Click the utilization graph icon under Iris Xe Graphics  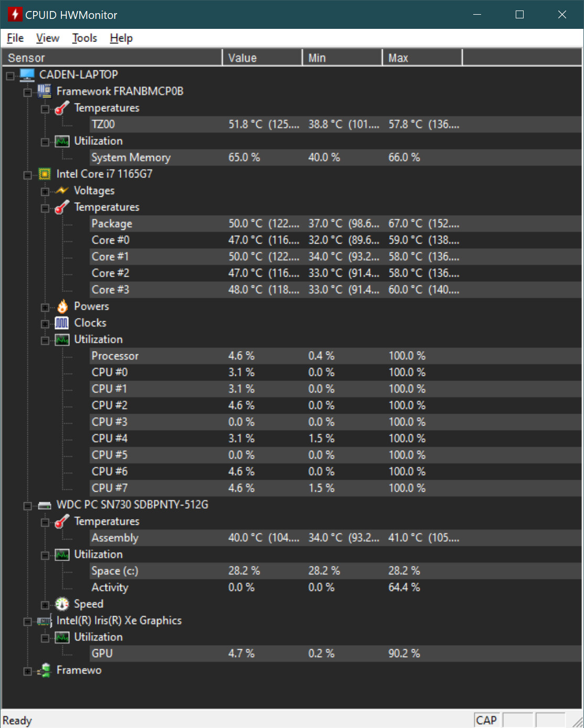[x=62, y=637]
